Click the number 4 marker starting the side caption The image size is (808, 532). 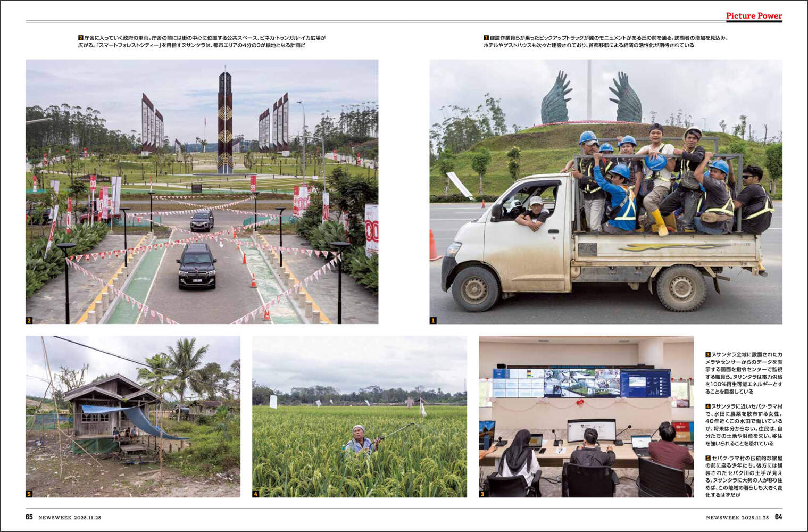click(x=708, y=406)
